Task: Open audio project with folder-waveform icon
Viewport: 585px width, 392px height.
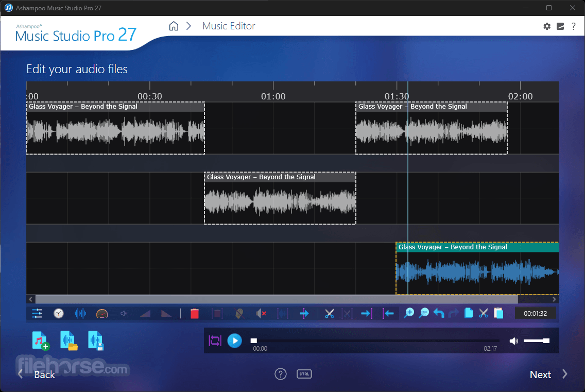Action: point(68,340)
